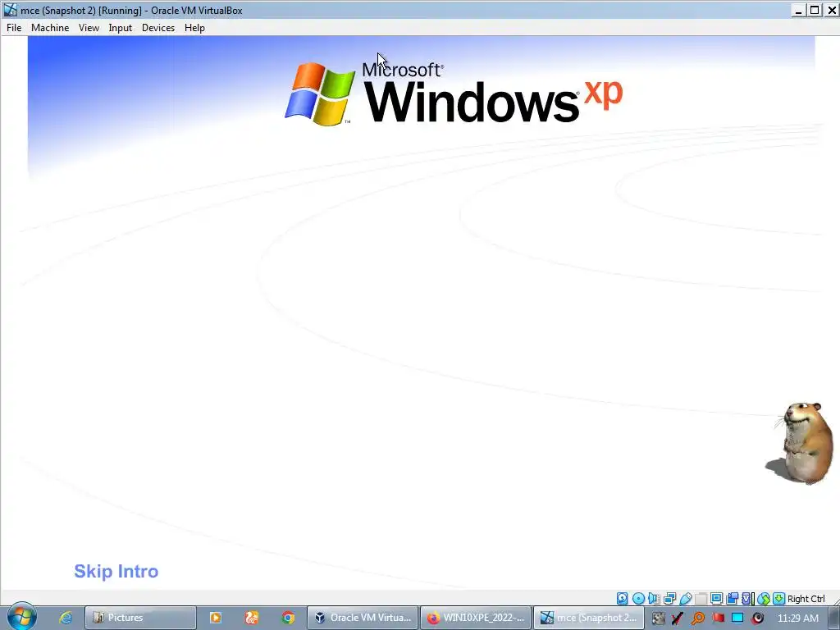Screen dimensions: 840x630
Task: Click the 11:29 AM taskbar clock
Action: (797, 618)
